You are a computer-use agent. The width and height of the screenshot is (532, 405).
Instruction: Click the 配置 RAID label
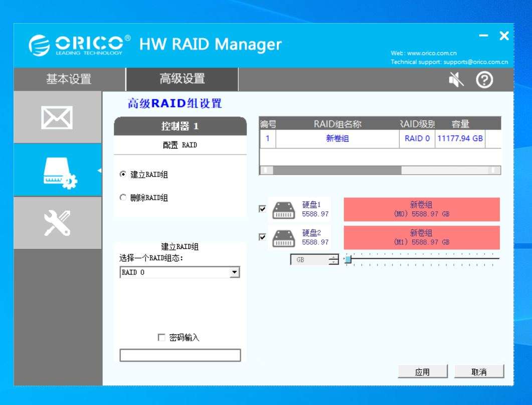click(x=180, y=146)
